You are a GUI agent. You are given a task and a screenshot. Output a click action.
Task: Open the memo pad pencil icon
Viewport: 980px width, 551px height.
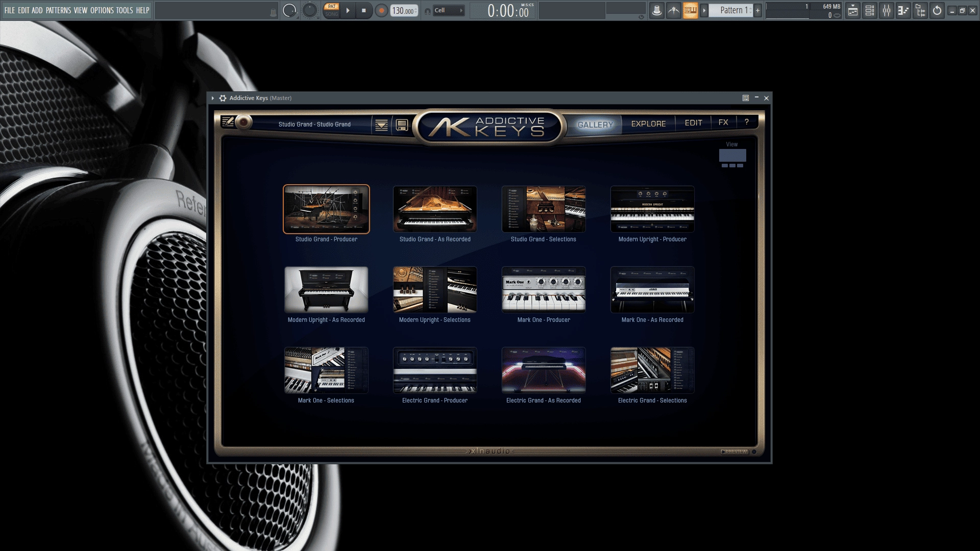[228, 122]
